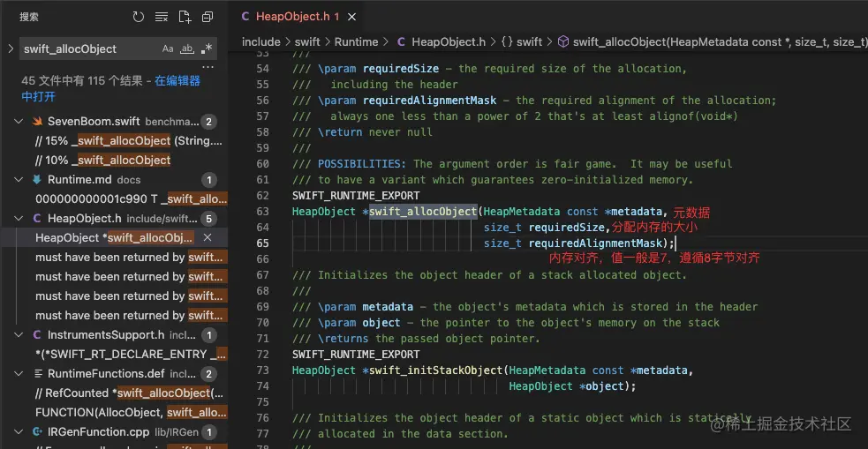This screenshot has width=868, height=449.
Task: Collapse SevenBoom.swift results group
Action: point(19,122)
